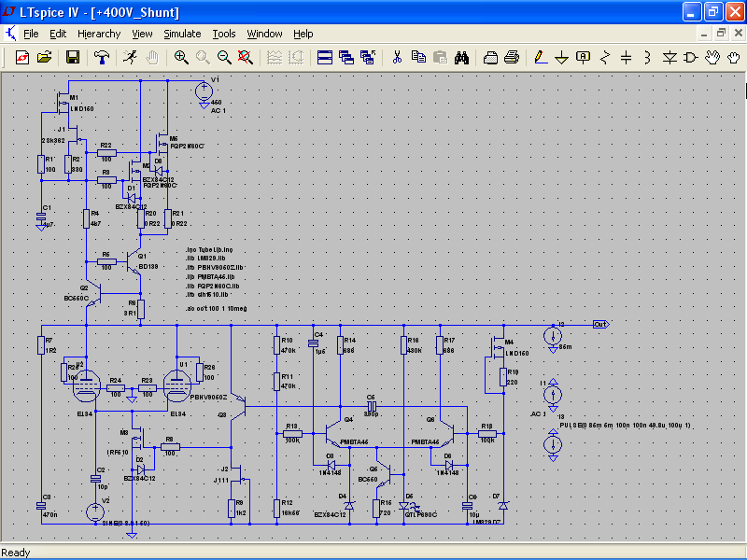Restore down the inner schematic document window
The image size is (747, 560).
(x=721, y=34)
